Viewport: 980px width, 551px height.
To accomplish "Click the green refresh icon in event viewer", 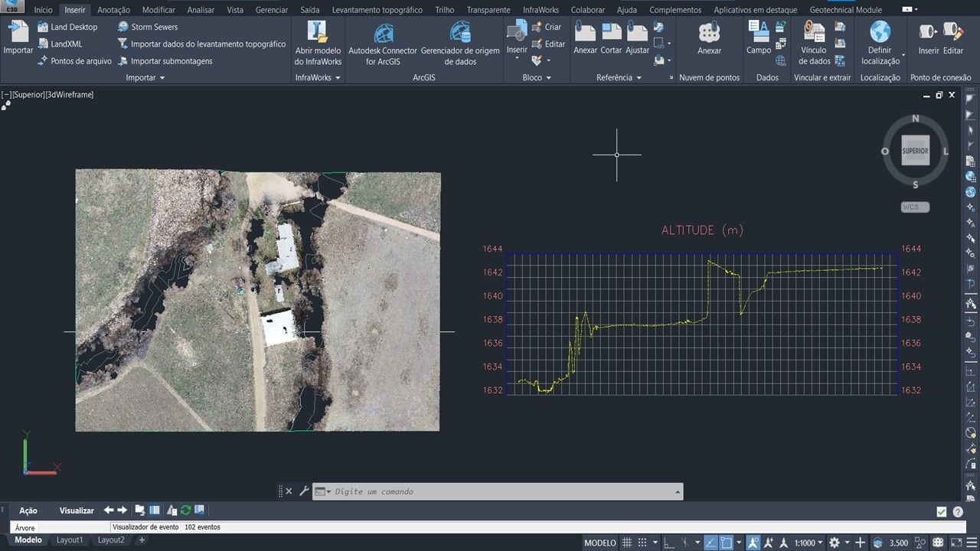I will pos(185,510).
